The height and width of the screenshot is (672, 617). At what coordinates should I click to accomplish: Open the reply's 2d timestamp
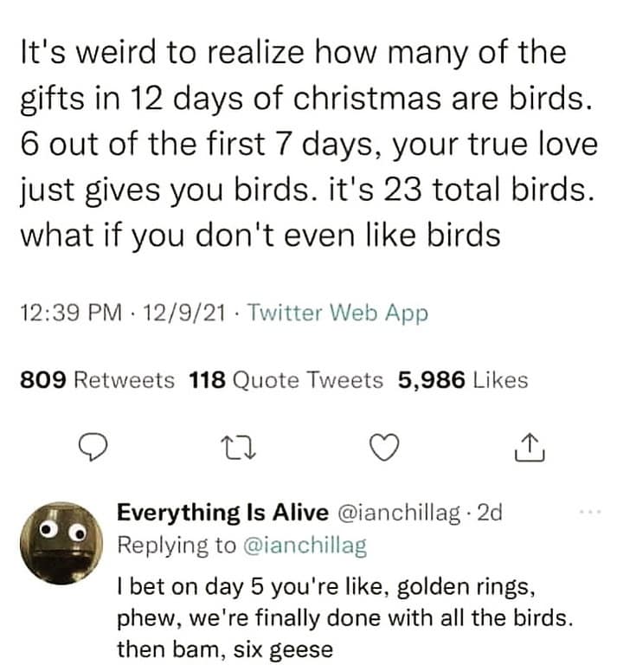tap(490, 513)
